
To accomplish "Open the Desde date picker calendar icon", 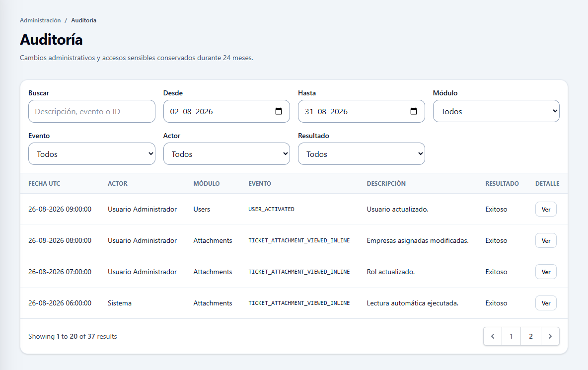I will [279, 111].
